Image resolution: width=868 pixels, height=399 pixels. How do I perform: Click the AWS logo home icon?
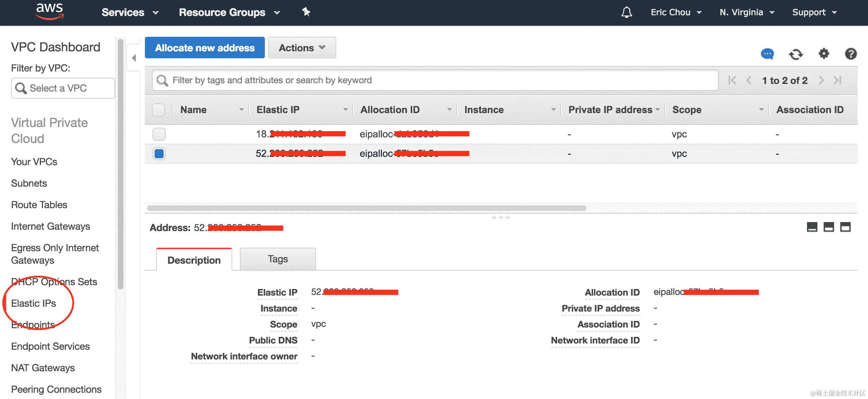coord(50,11)
